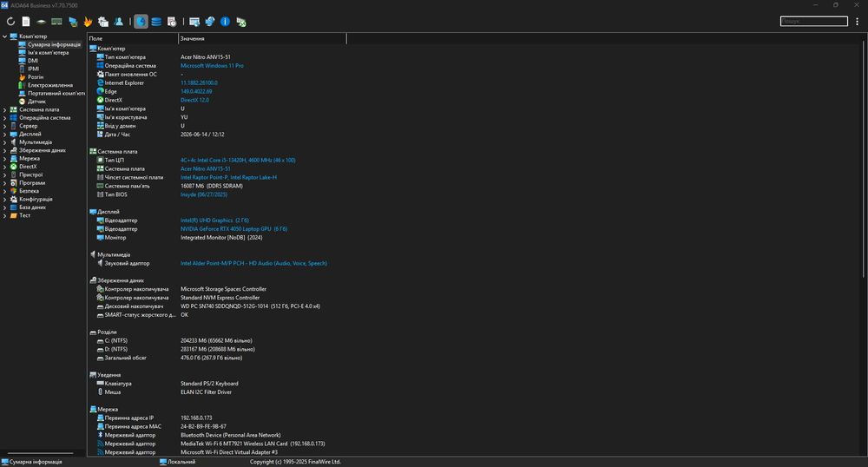868x467 pixels.
Task: Click in the search input field
Action: coord(814,21)
